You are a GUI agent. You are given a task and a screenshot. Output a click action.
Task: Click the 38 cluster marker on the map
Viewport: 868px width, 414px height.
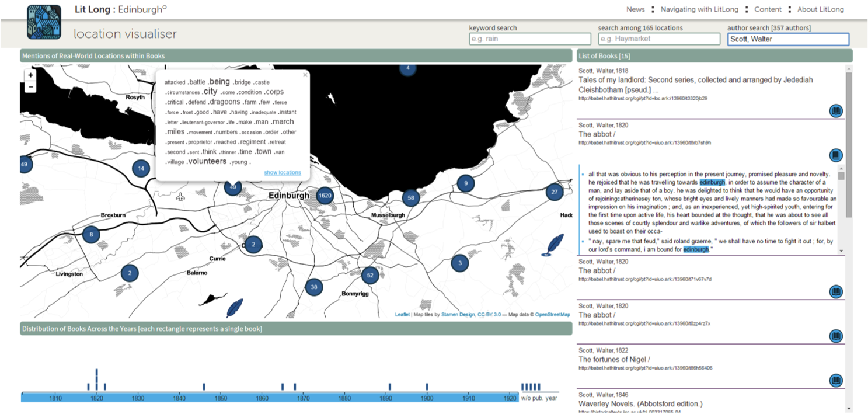pos(314,287)
